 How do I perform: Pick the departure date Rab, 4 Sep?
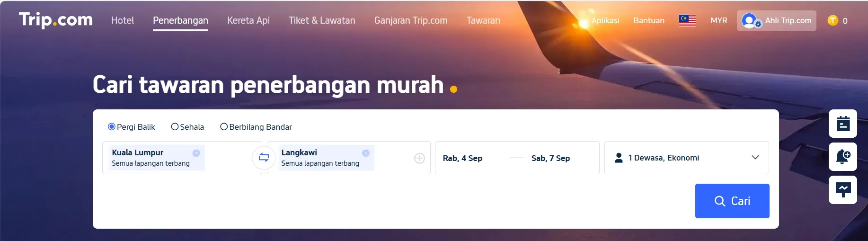click(462, 158)
